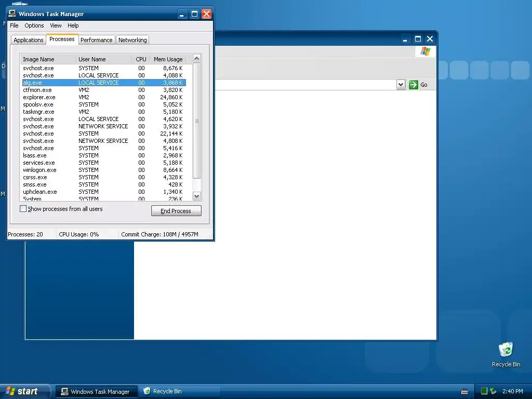Maximize the Windows Task Manager window
This screenshot has width=532, height=399.
194,14
